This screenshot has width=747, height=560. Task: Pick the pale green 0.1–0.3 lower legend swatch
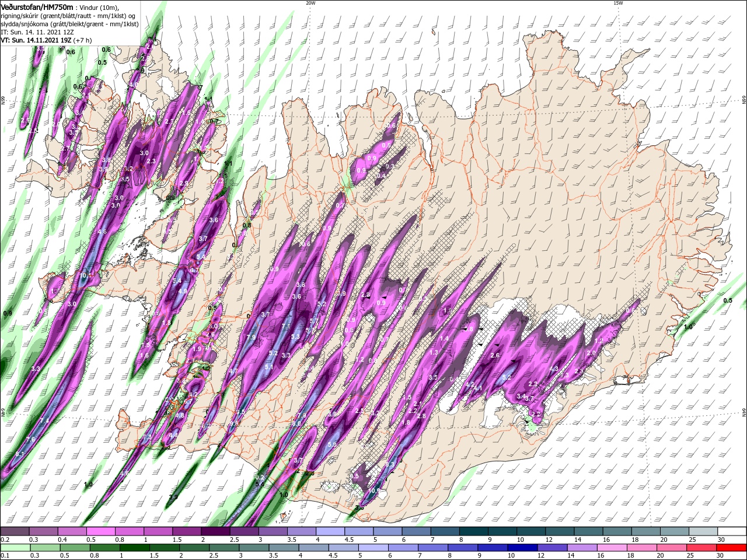click(x=15, y=547)
